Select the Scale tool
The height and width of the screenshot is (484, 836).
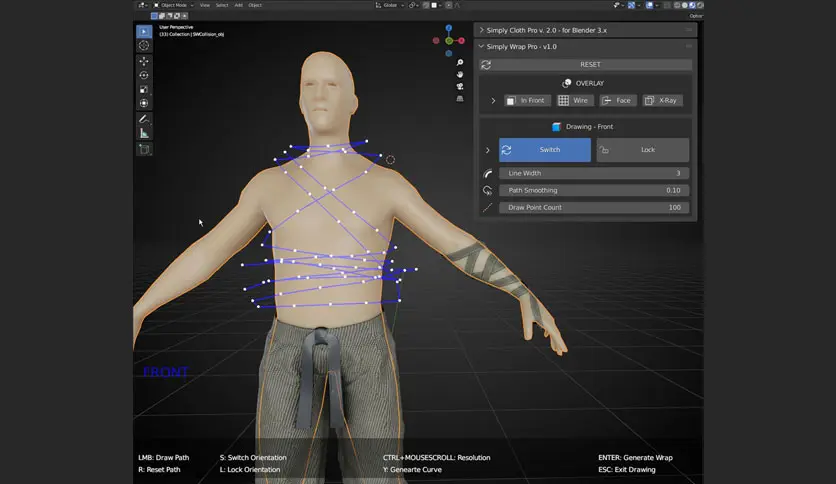tap(144, 89)
